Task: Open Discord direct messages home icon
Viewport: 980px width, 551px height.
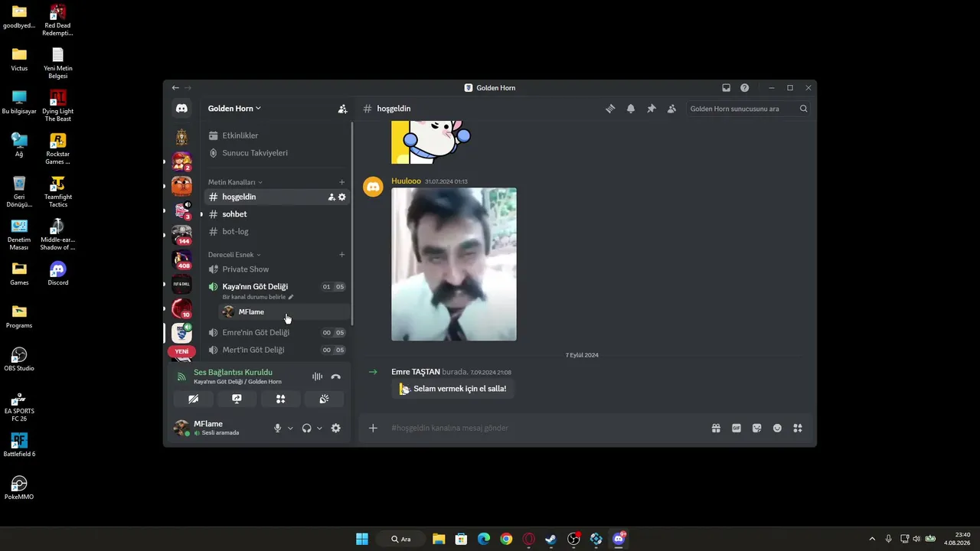Action: click(181, 109)
